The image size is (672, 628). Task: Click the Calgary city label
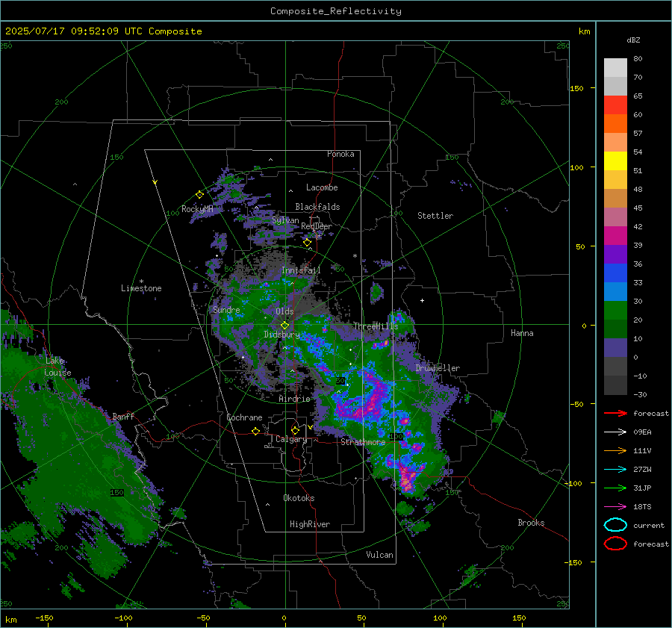tap(291, 439)
